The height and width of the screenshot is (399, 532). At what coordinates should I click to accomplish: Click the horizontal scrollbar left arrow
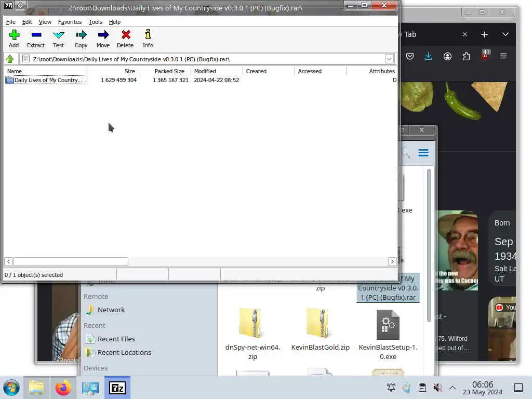click(8, 261)
